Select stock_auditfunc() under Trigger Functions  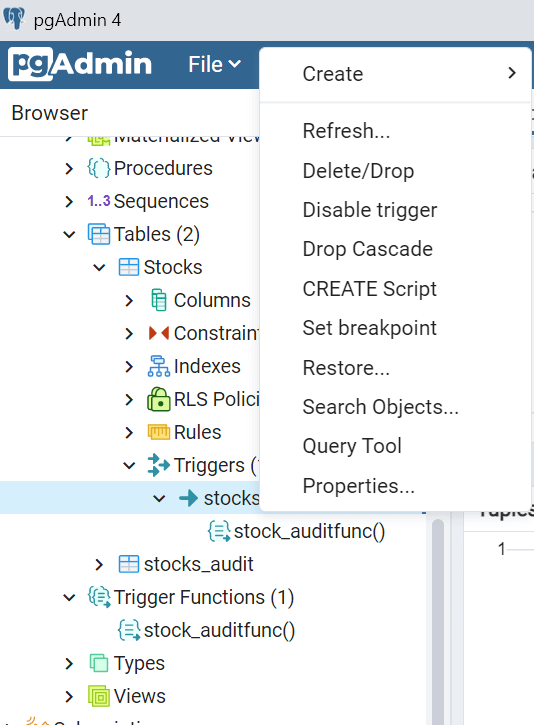(219, 630)
